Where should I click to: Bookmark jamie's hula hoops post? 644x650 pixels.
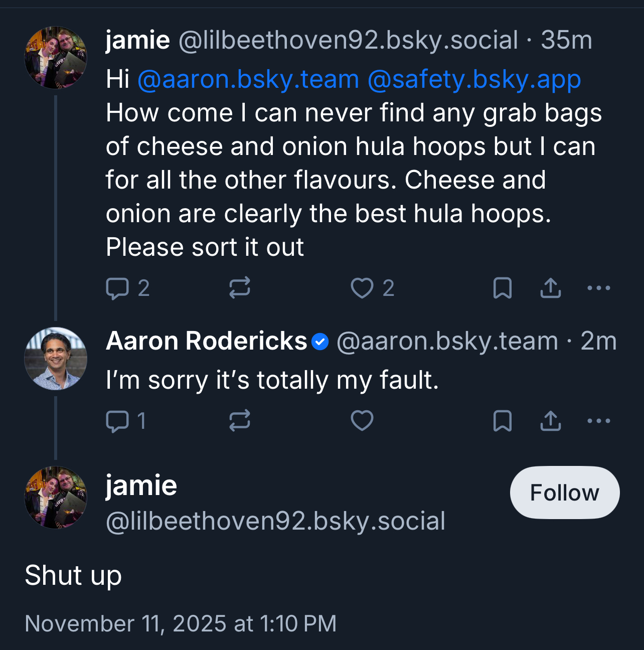(502, 288)
